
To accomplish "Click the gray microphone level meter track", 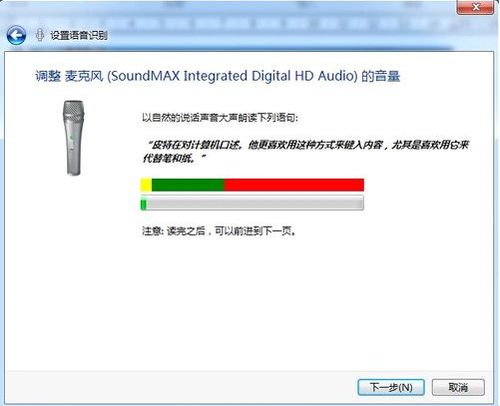I will pyautogui.click(x=252, y=203).
